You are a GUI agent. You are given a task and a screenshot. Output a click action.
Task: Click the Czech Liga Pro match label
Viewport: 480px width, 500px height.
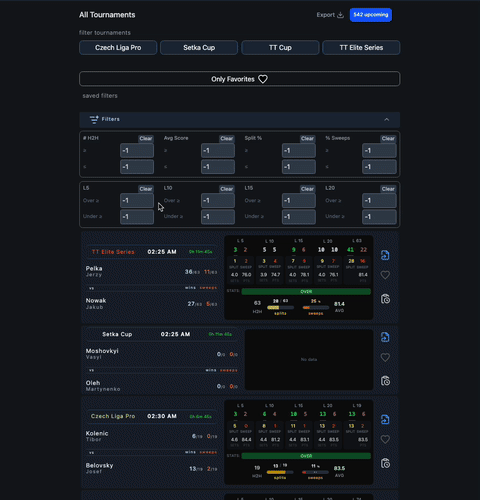click(113, 416)
